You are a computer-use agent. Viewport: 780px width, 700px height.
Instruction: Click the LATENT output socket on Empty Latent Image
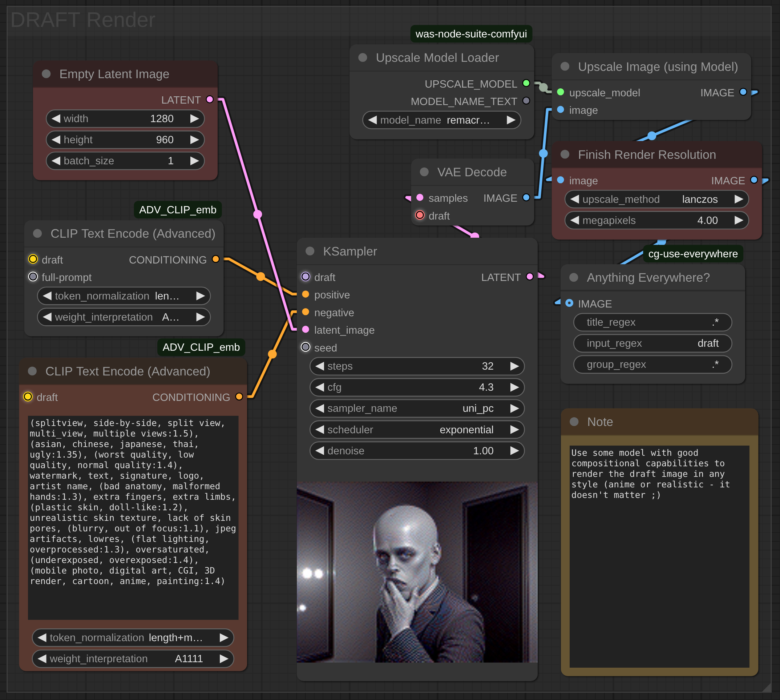click(210, 100)
